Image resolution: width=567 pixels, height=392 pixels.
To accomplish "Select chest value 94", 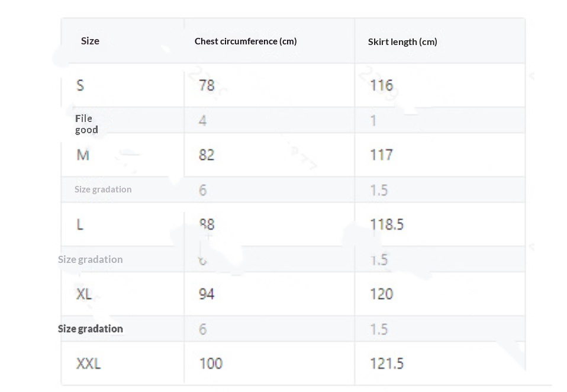I will [x=207, y=294].
